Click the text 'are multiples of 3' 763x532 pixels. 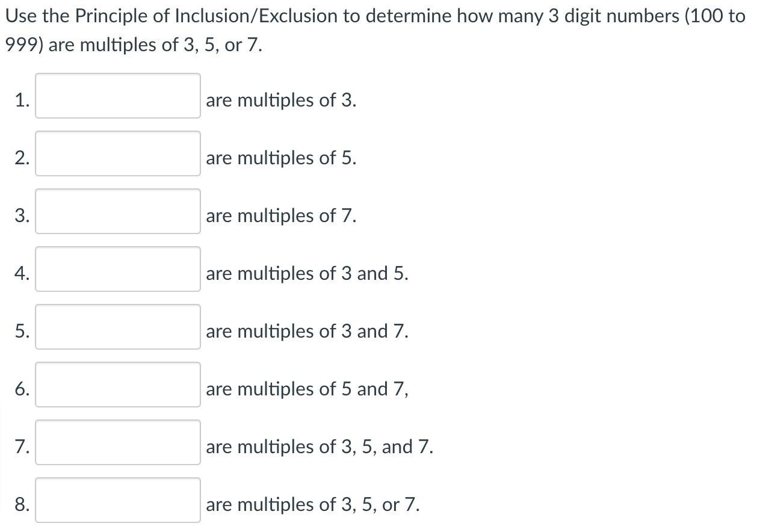click(x=280, y=100)
